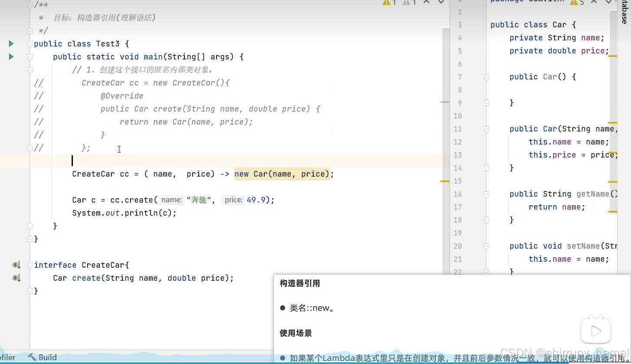Collapse the main method with its fold marker

30,57
